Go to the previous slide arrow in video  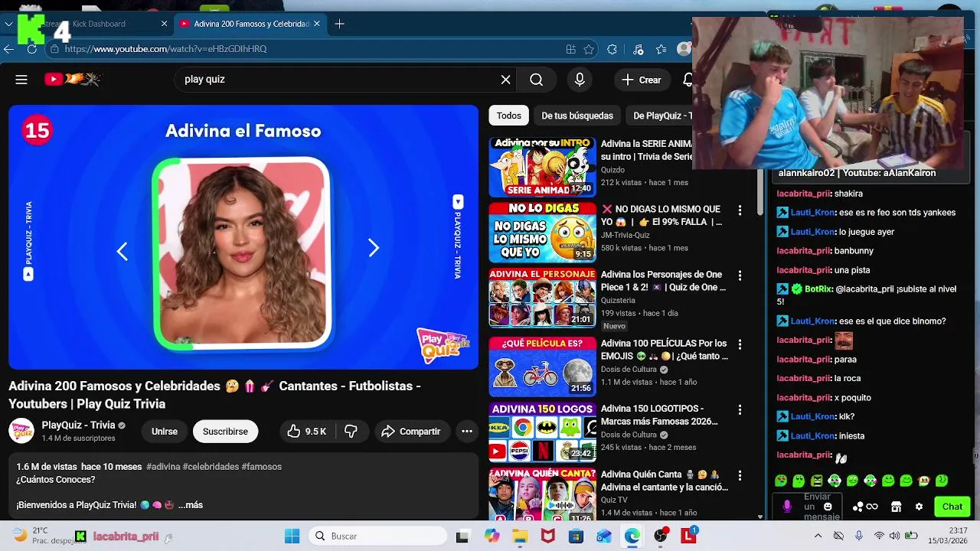122,251
